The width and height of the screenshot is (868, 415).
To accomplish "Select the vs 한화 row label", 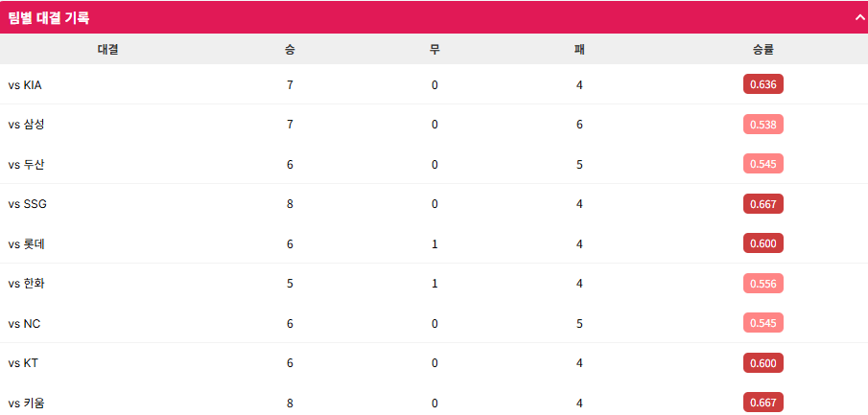I will pyautogui.click(x=26, y=284).
